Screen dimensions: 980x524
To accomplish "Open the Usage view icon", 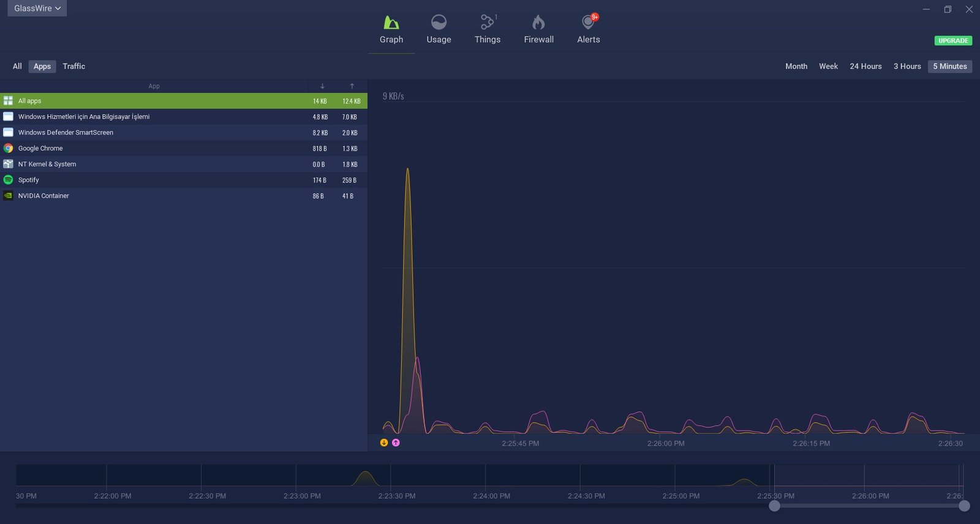I will [x=439, y=23].
